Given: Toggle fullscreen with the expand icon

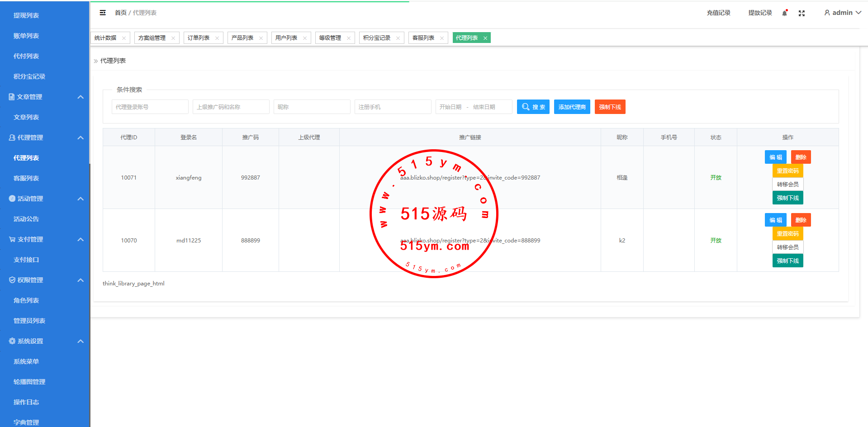Looking at the screenshot, I should pos(802,13).
